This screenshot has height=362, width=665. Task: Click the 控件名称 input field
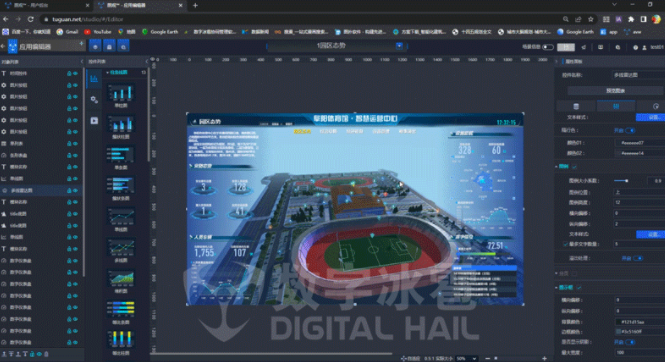638,75
